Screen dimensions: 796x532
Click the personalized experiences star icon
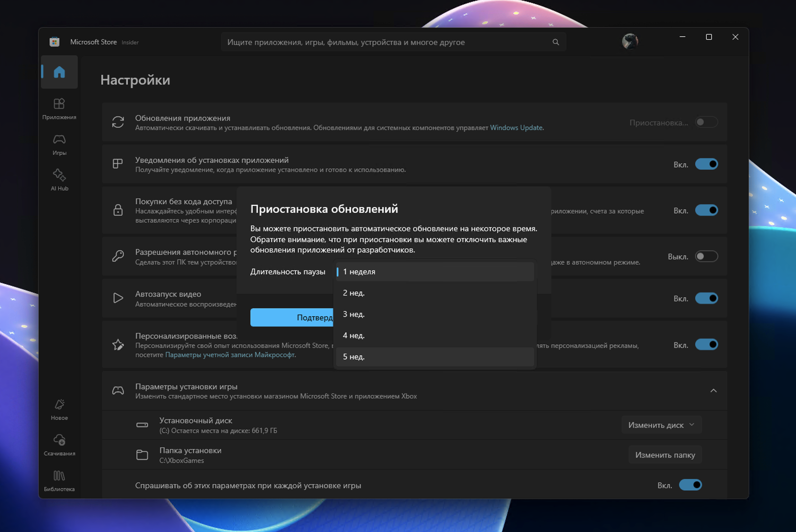[118, 345]
